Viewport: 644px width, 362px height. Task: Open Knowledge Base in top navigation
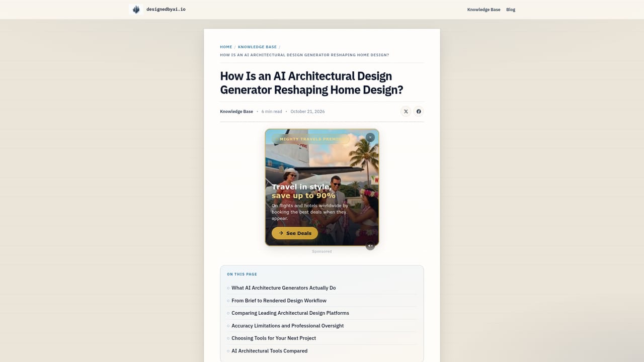(x=484, y=10)
